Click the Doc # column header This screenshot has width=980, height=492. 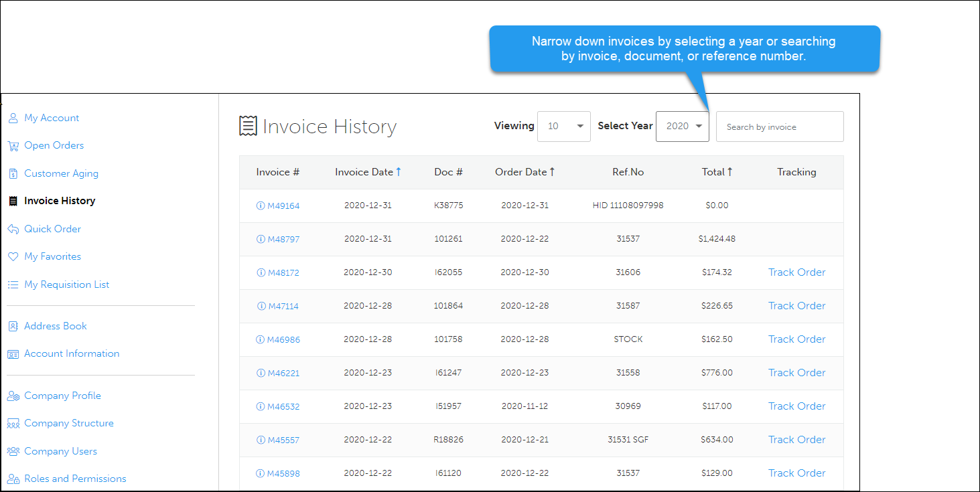(448, 172)
